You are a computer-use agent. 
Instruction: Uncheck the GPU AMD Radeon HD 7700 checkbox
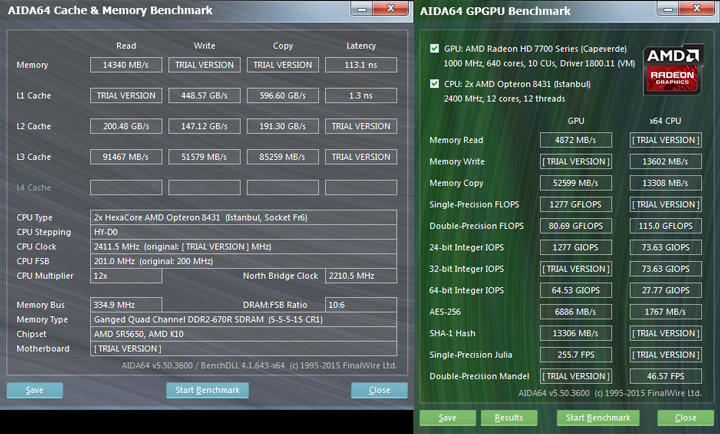pos(434,49)
